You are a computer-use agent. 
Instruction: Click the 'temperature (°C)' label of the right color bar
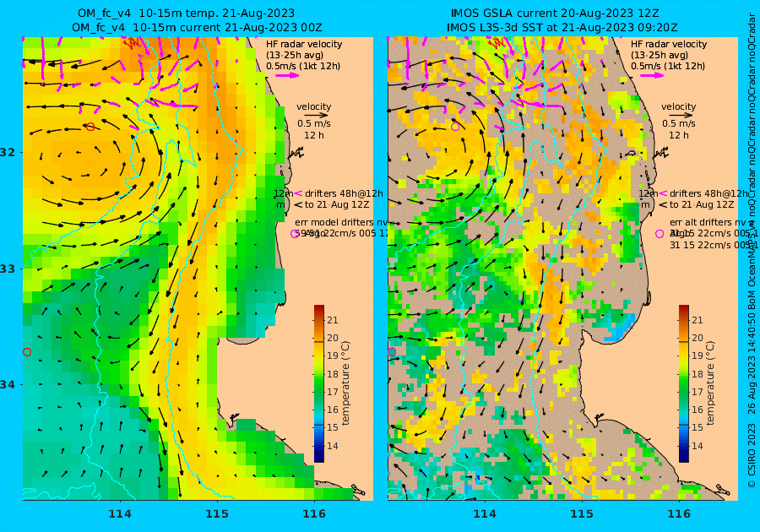tap(709, 383)
